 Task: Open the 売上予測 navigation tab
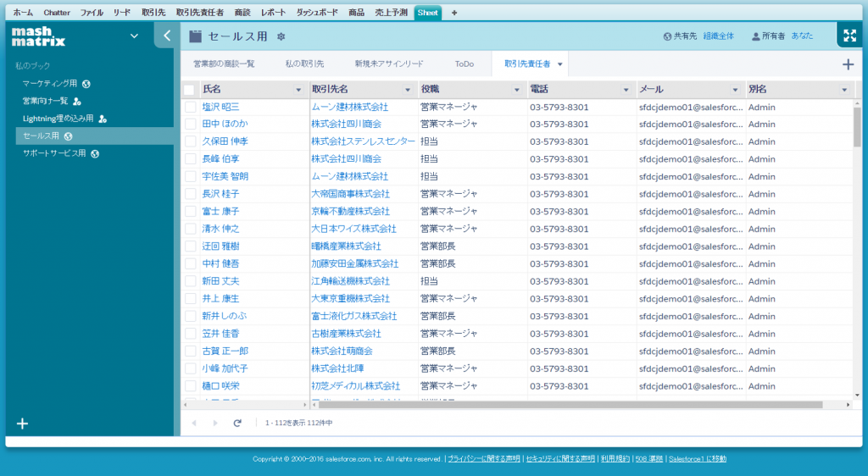pyautogui.click(x=391, y=12)
